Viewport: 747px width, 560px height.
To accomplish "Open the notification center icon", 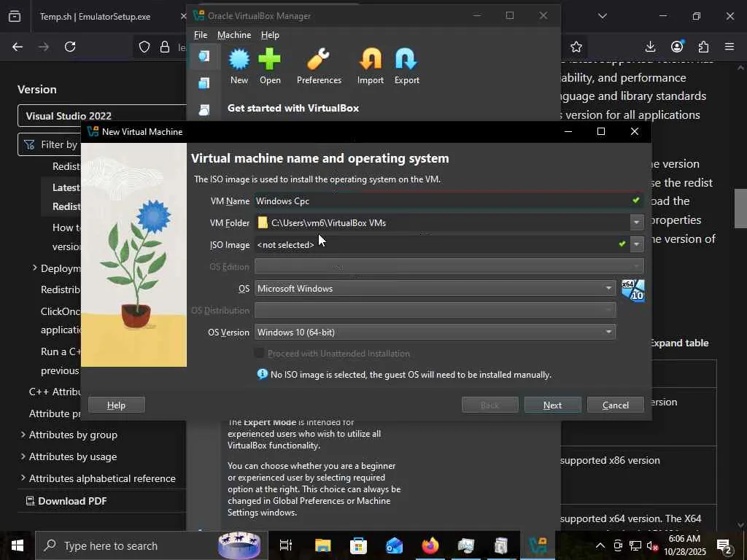I will [724, 545].
